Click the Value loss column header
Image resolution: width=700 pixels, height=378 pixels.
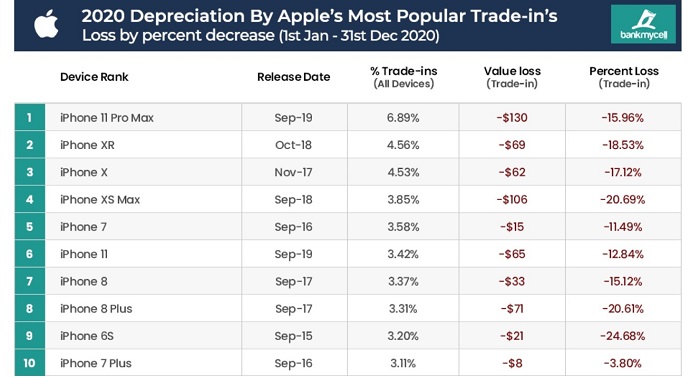pos(512,77)
